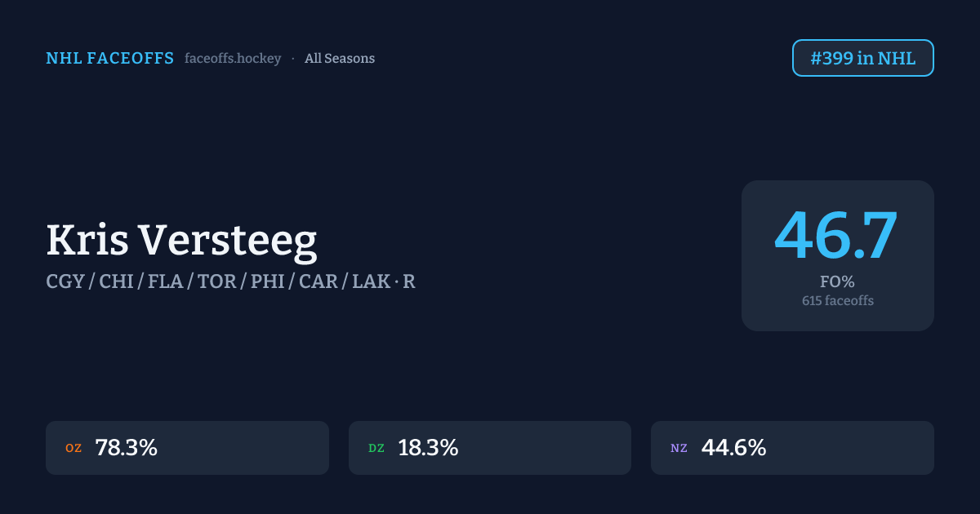Image resolution: width=980 pixels, height=514 pixels.
Task: Click the green DZ zone label
Action: click(x=376, y=448)
